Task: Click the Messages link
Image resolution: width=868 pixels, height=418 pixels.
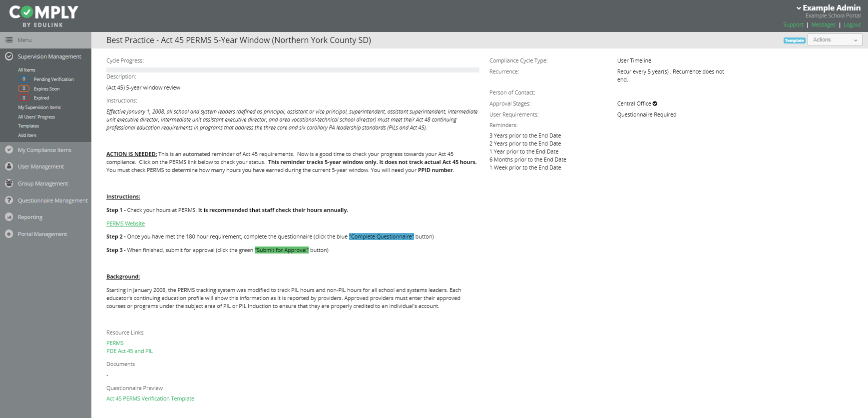Action: (x=823, y=24)
